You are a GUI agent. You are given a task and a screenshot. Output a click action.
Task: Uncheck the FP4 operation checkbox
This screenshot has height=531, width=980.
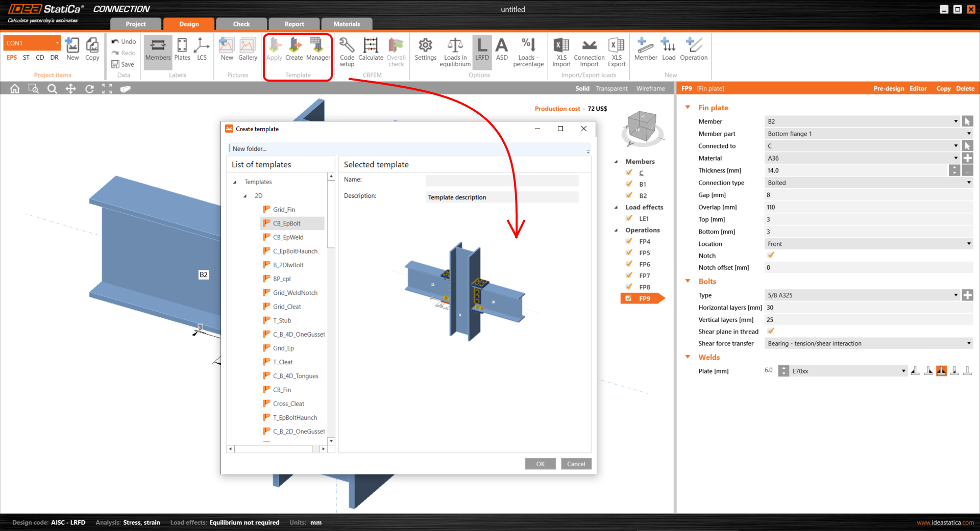[629, 241]
